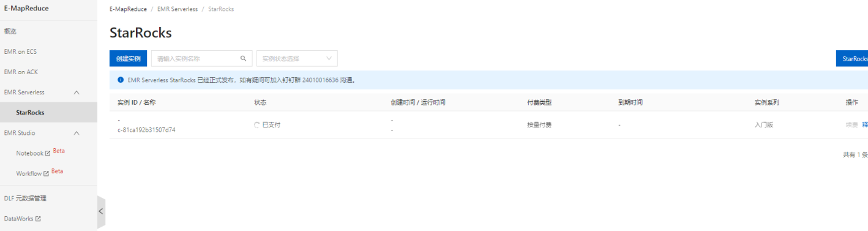This screenshot has height=231, width=868.
Task: Click E-MapReduce in the breadcrumb
Action: click(x=128, y=9)
